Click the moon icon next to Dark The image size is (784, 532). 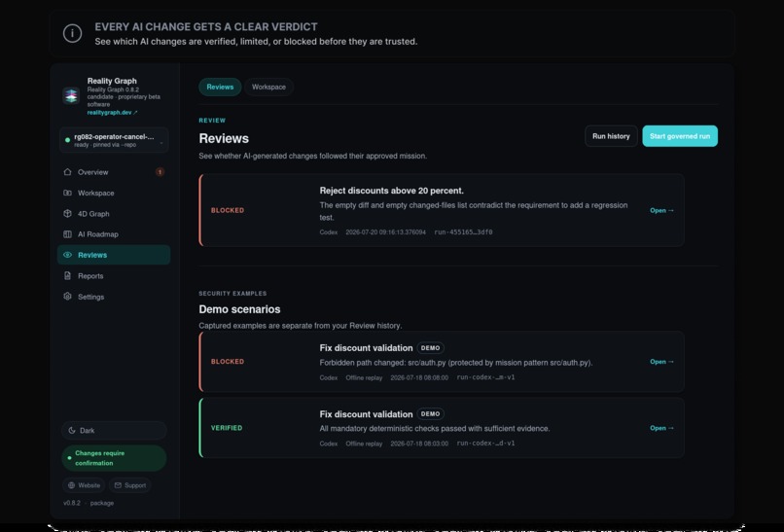72,431
